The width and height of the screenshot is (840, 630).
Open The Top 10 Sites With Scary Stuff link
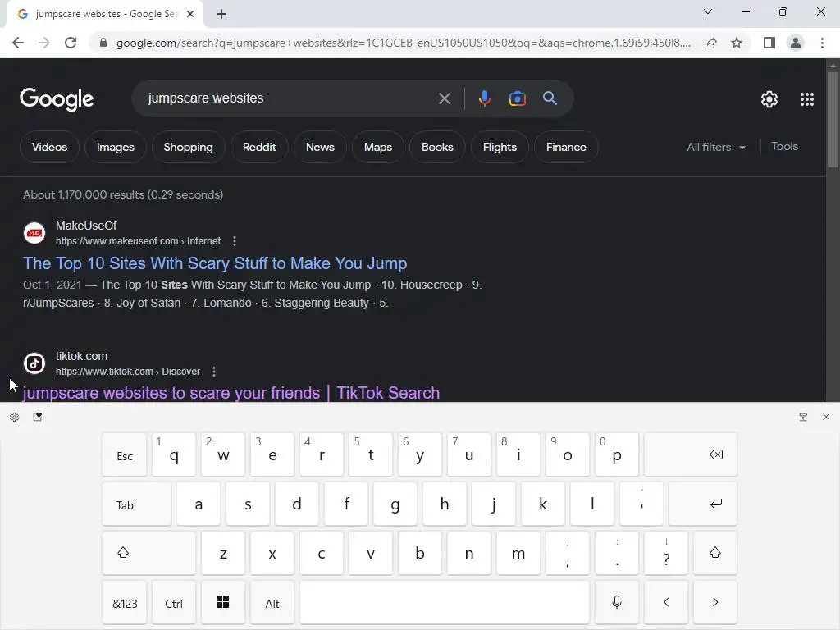pyautogui.click(x=215, y=263)
